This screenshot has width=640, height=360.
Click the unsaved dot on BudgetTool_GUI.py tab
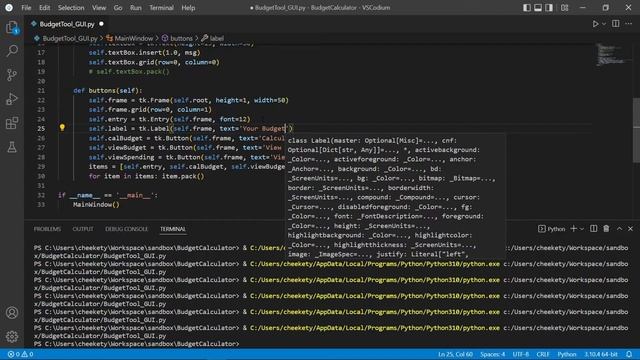click(101, 24)
